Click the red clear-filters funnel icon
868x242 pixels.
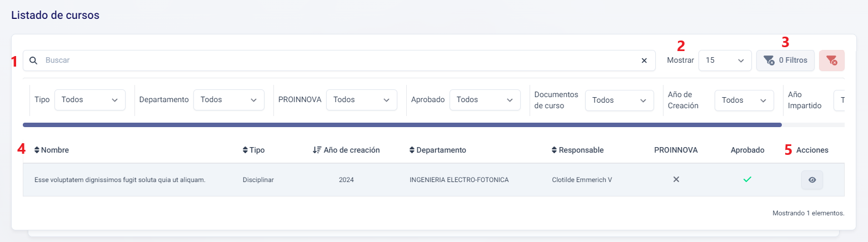[x=831, y=60]
